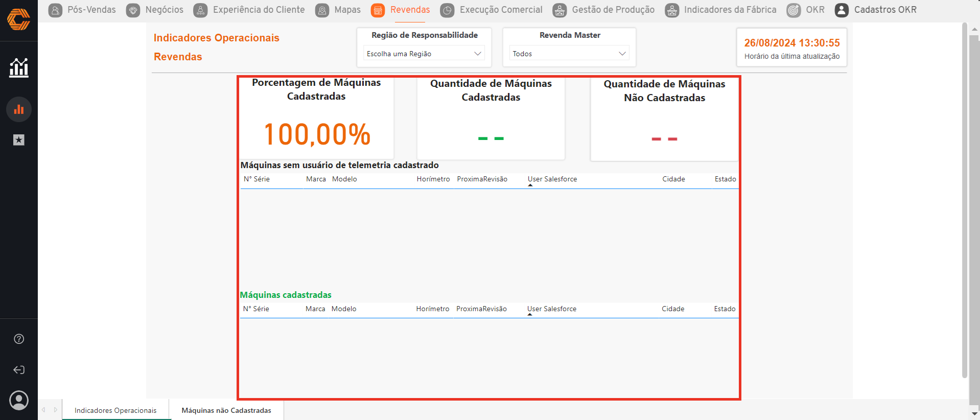Click the Indicadores da Fábrica icon

[672, 10]
